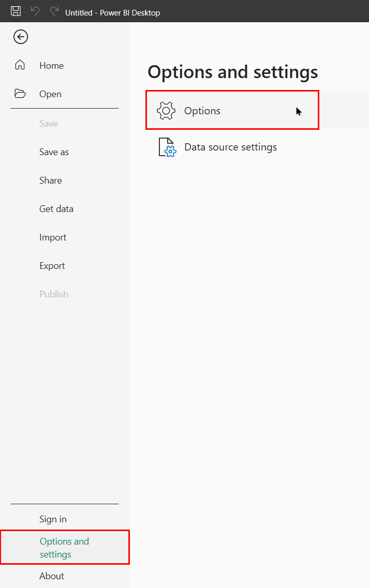Click Sign in at the sidebar bottom

pyautogui.click(x=53, y=519)
